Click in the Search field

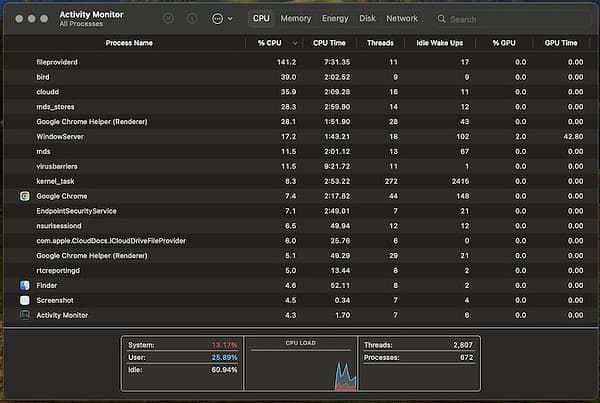click(x=510, y=19)
